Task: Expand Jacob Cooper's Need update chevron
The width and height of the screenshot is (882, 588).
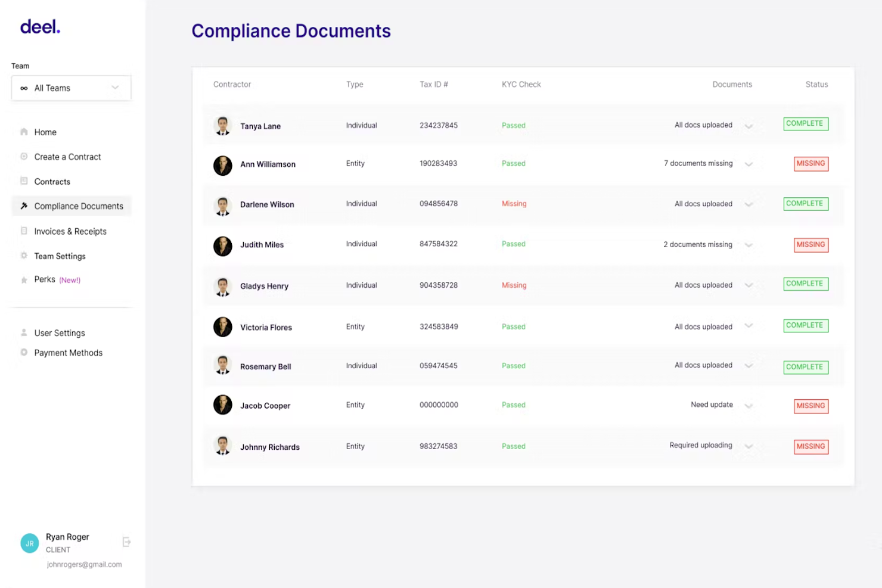Action: coord(749,406)
